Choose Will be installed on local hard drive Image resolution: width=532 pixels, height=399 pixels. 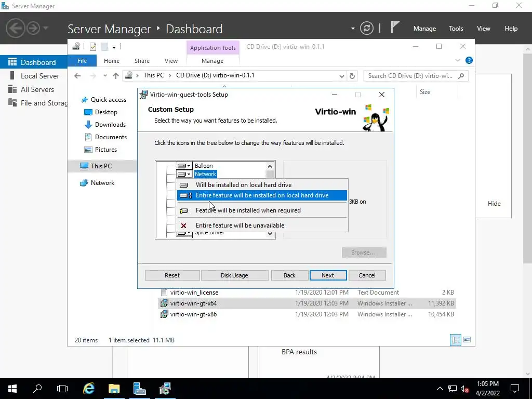click(262, 185)
